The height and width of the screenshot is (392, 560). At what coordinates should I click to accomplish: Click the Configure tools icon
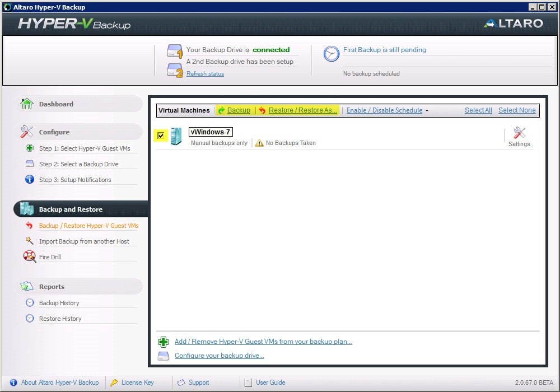(x=27, y=132)
